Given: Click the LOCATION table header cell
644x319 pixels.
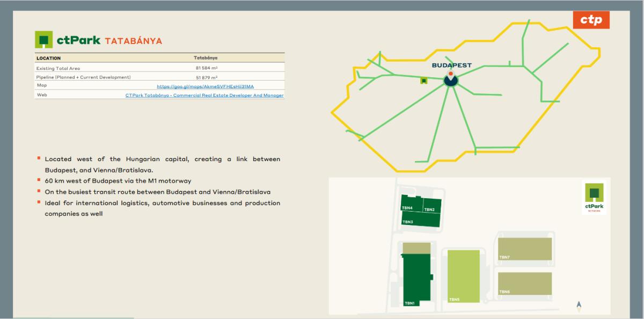Looking at the screenshot, I should 49,58.
